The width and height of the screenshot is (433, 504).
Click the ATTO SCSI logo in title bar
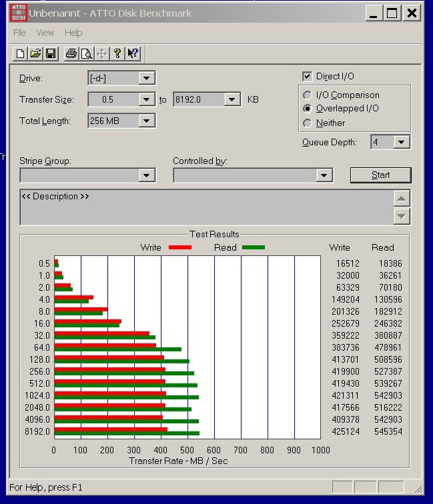tap(18, 13)
